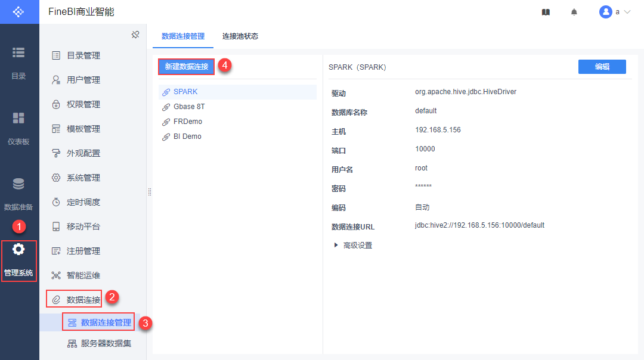The image size is (644, 360).
Task: Click the 自动 encoding value
Action: (x=422, y=207)
